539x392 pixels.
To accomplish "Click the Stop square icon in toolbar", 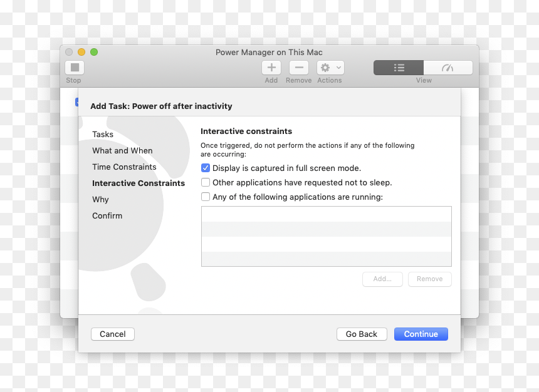I will coord(75,68).
